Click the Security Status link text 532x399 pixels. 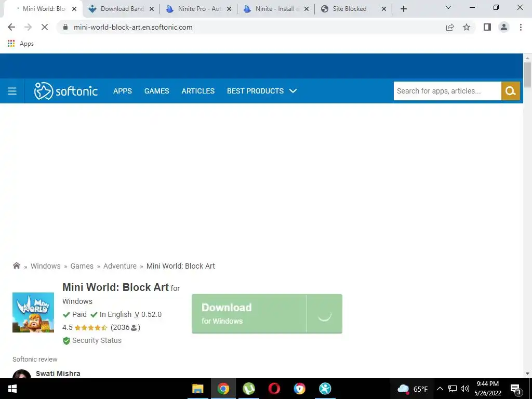(x=97, y=340)
